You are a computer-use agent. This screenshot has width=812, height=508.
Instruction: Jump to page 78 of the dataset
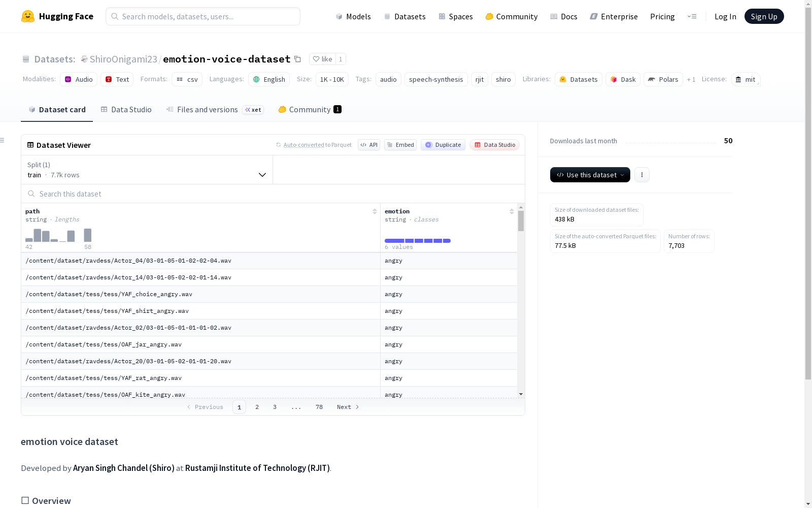coord(319,407)
